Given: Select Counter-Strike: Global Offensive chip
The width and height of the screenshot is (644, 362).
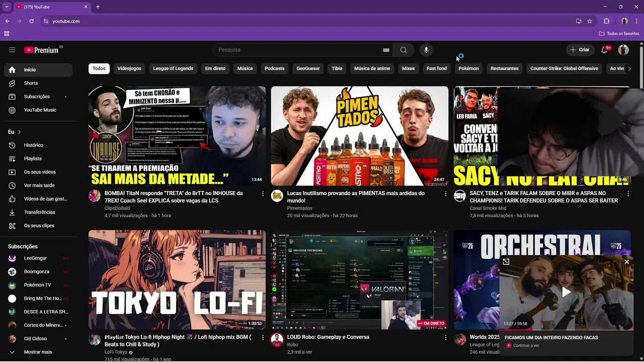Looking at the screenshot, I should (x=564, y=68).
